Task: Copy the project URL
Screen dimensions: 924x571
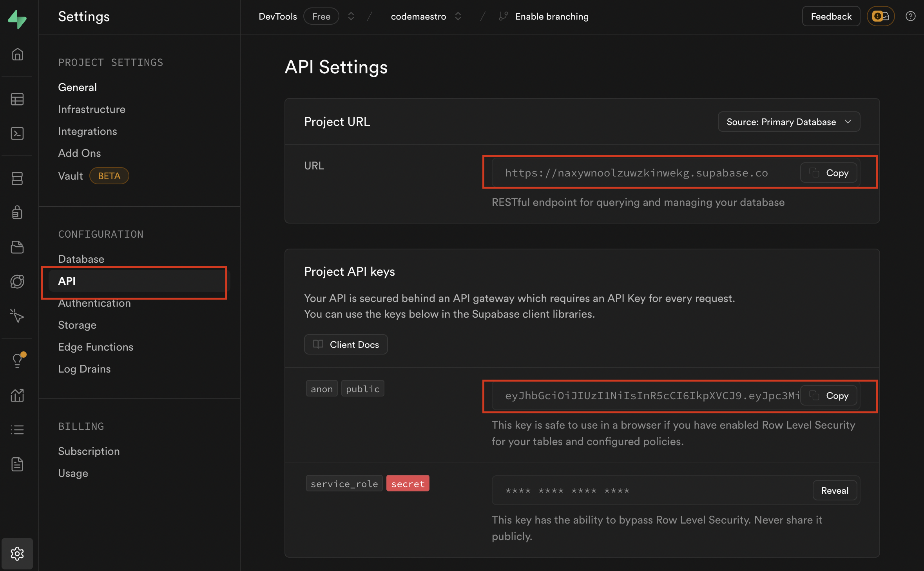Action: tap(828, 173)
